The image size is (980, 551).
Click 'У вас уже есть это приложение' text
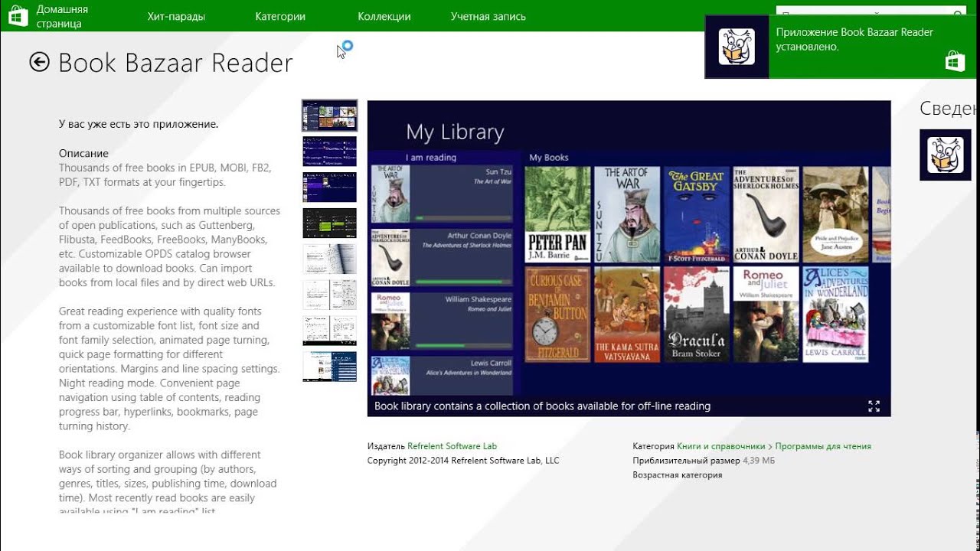[x=139, y=124]
